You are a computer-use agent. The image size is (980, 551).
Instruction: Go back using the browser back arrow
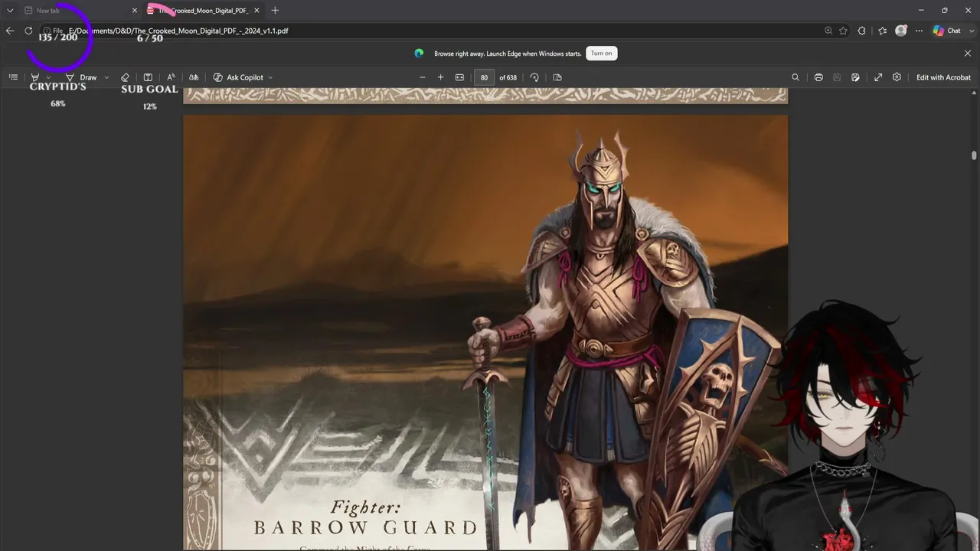[x=10, y=31]
